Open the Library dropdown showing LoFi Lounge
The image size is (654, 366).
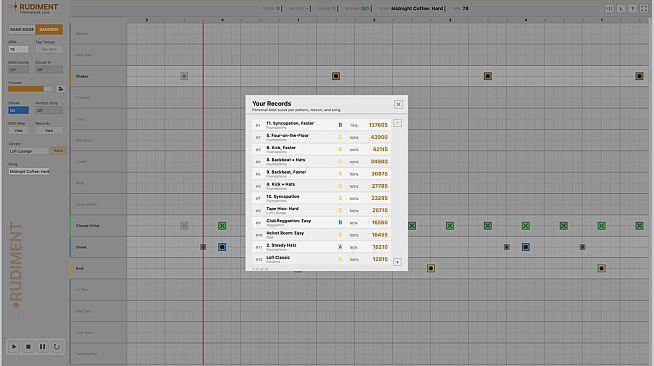[x=29, y=151]
